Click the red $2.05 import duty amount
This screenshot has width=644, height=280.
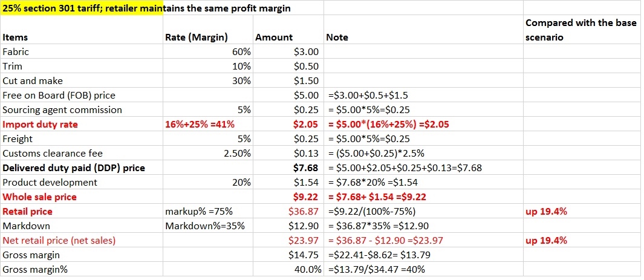pyautogui.click(x=306, y=125)
